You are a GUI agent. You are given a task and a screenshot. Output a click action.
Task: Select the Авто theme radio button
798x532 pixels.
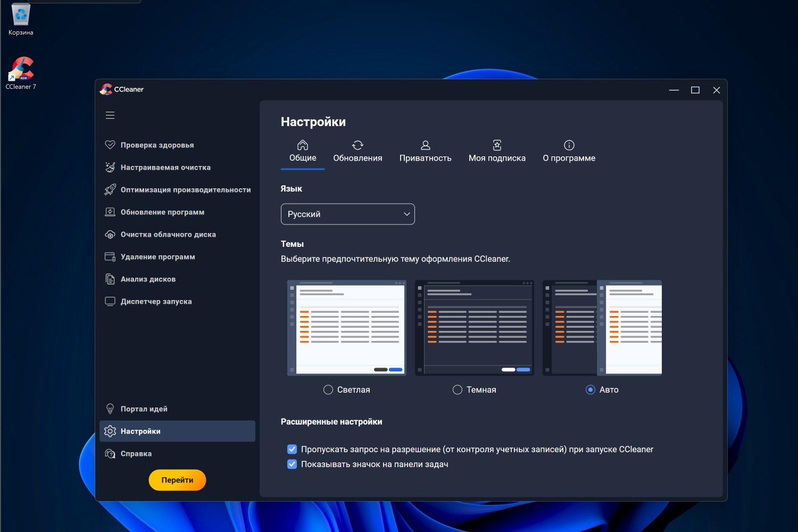pos(591,389)
